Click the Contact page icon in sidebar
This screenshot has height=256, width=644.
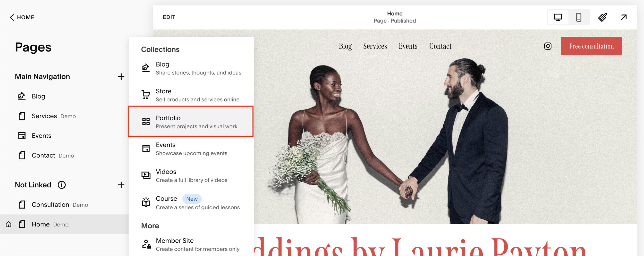tap(22, 155)
